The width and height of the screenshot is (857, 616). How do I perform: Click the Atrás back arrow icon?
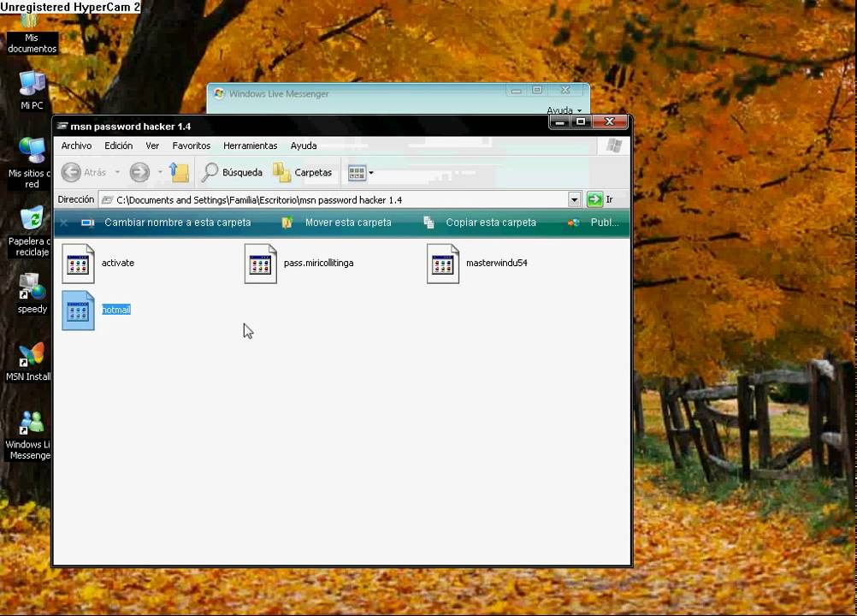click(x=71, y=173)
